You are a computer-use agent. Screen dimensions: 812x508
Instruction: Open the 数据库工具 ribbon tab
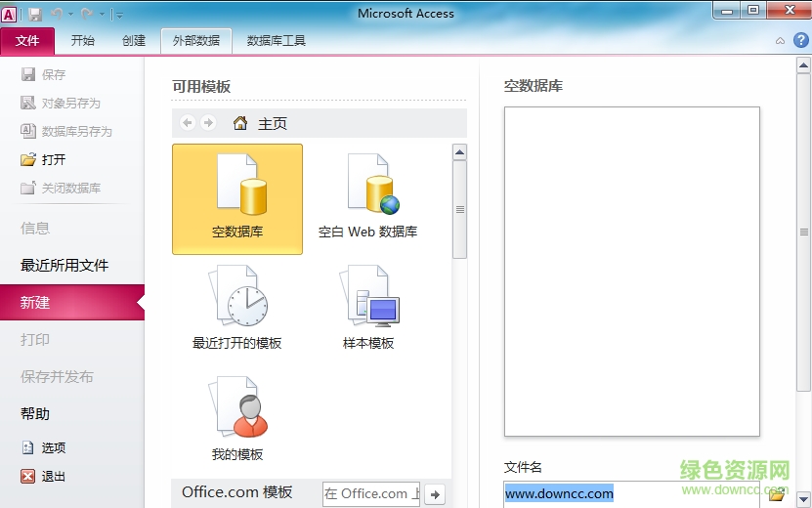277,41
